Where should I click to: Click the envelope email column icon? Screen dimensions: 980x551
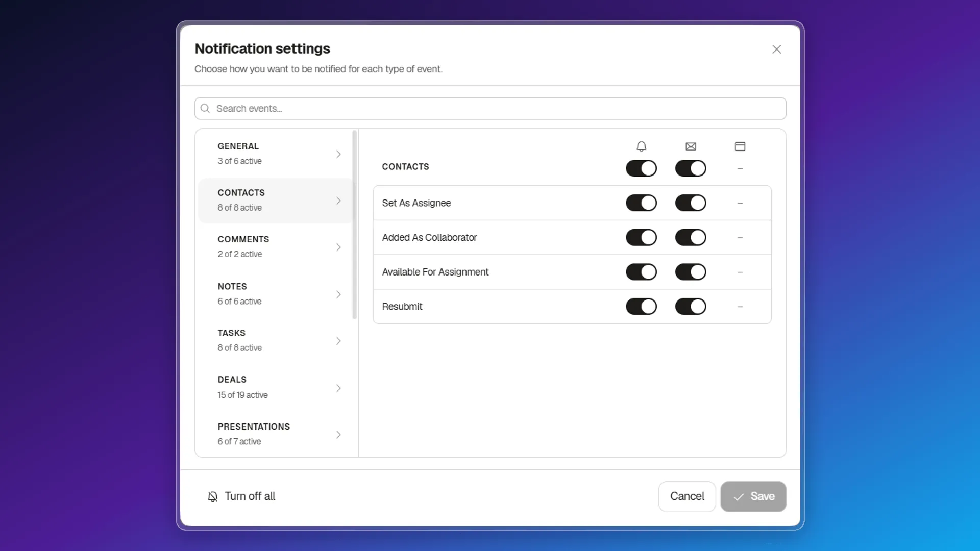pyautogui.click(x=691, y=146)
